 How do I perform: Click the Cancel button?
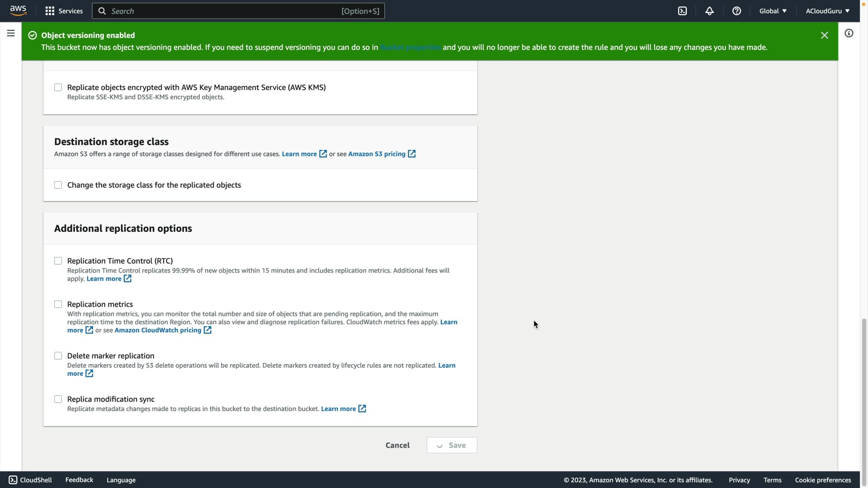point(397,445)
